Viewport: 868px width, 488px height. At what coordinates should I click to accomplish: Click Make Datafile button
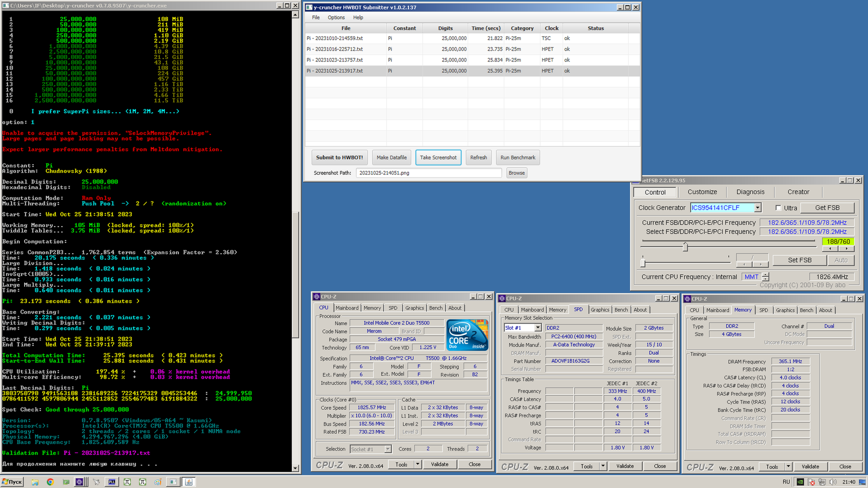tap(392, 158)
